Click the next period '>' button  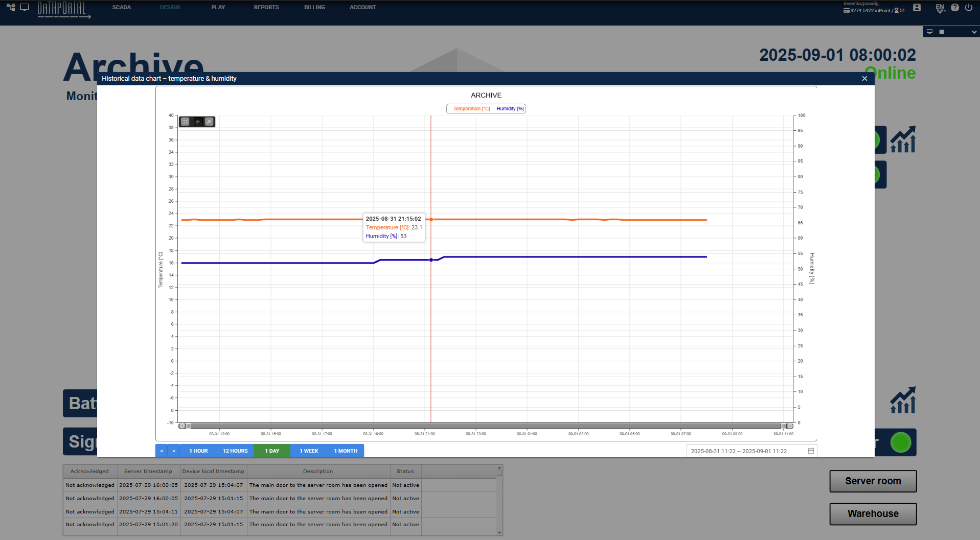174,451
